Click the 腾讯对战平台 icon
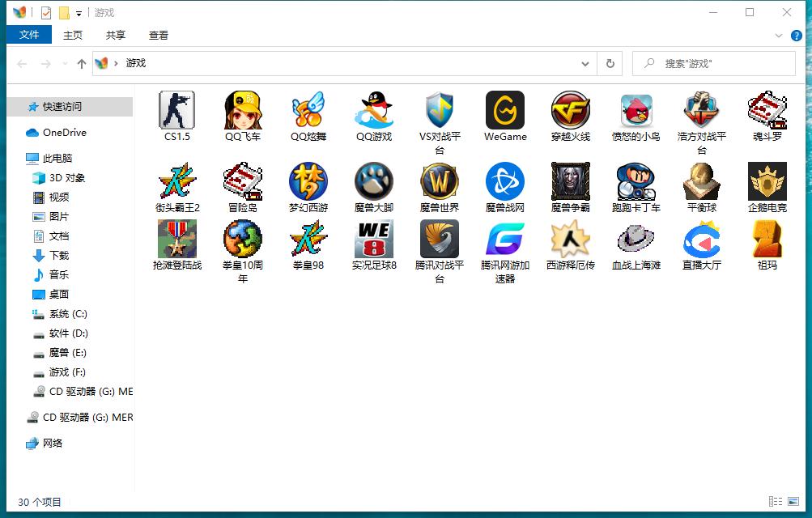 point(440,239)
